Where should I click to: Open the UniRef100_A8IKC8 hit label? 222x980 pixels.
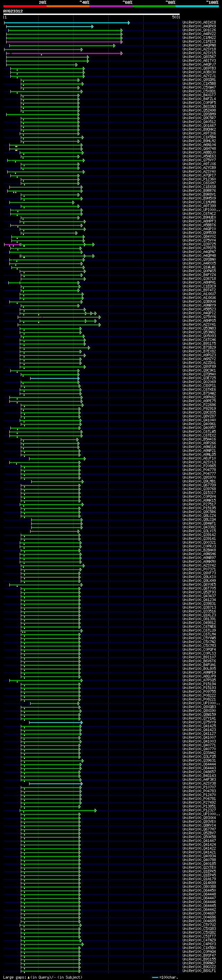[199, 23]
